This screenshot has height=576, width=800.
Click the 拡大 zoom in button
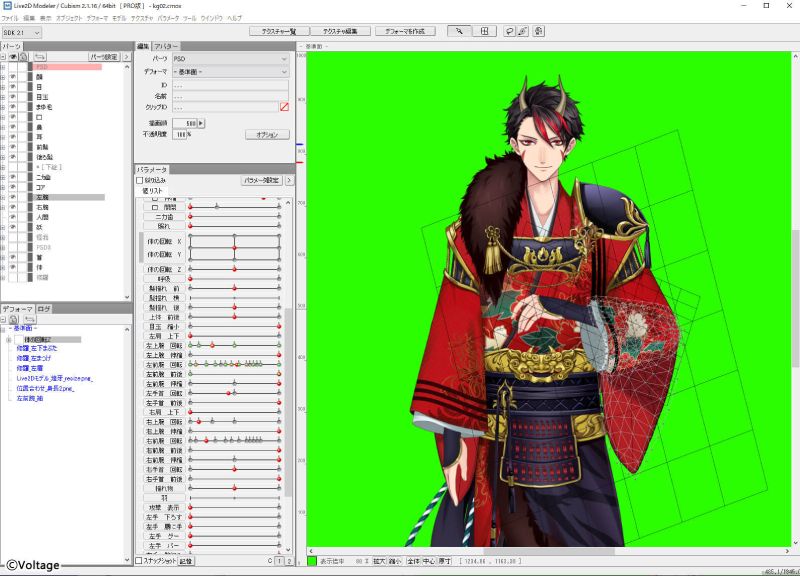[x=379, y=561]
